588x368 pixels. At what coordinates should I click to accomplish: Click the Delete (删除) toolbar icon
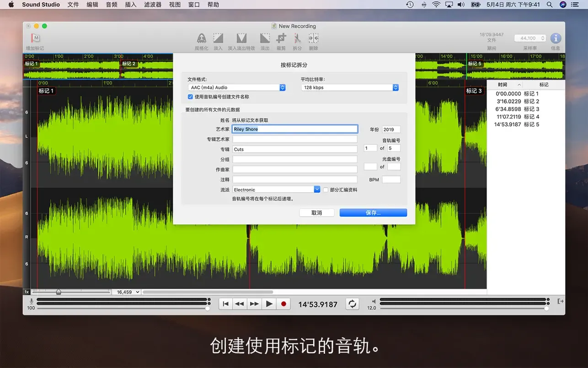point(314,38)
